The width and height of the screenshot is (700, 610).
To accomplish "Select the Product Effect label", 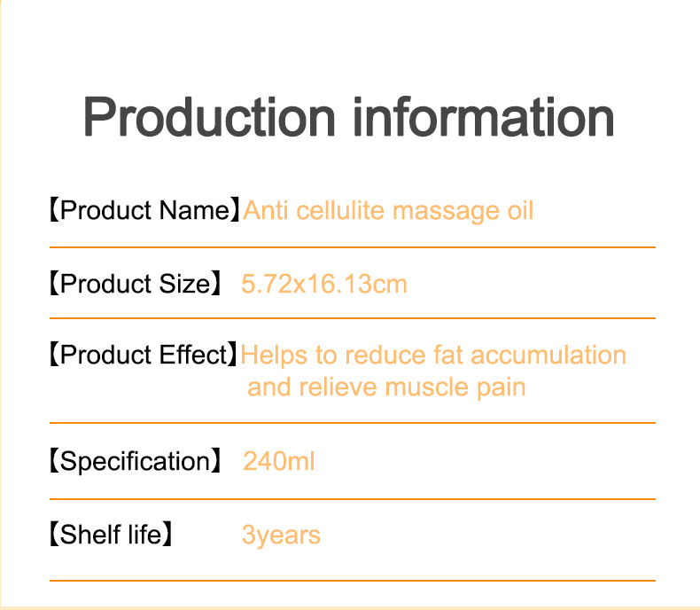I will click(143, 356).
